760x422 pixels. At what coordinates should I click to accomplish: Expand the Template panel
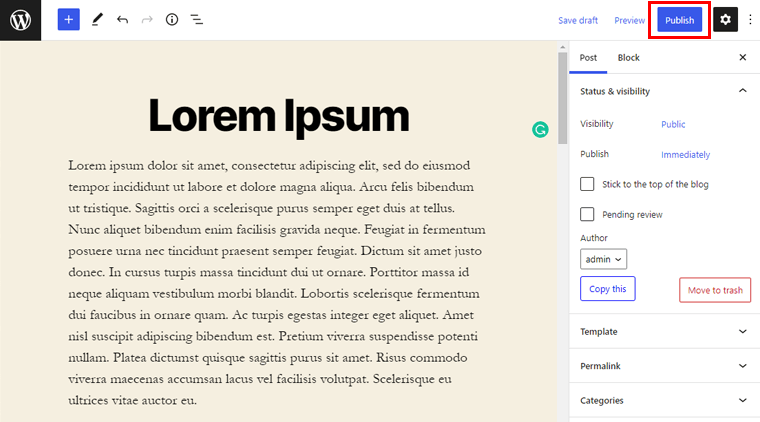pos(664,331)
